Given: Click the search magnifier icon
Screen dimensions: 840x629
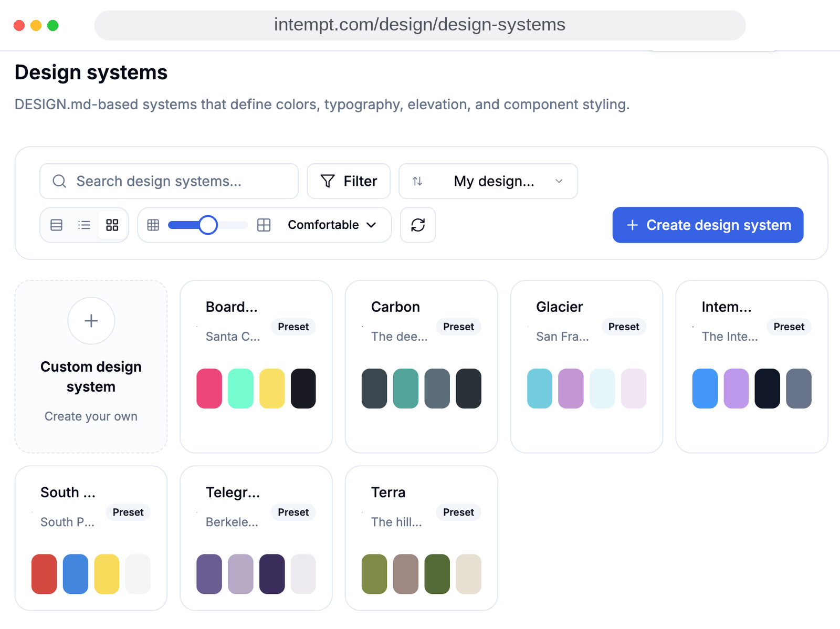Looking at the screenshot, I should [59, 181].
